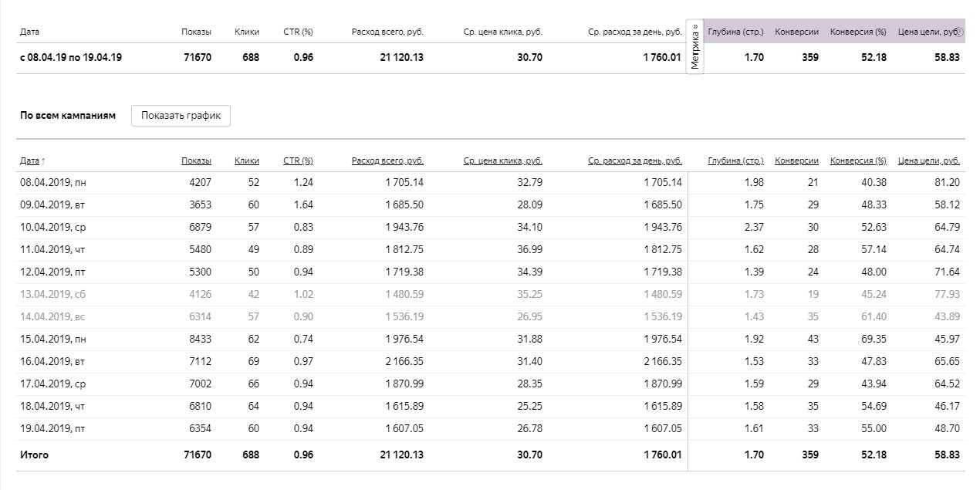Sort by Расход всего, руб. column header
Image resolution: width=980 pixels, height=490 pixels.
click(x=387, y=161)
